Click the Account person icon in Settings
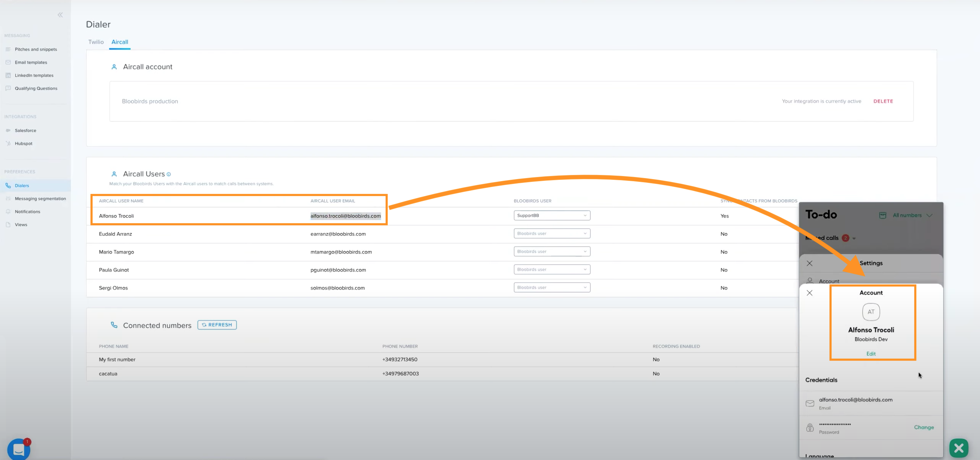The width and height of the screenshot is (980, 460). pos(810,281)
